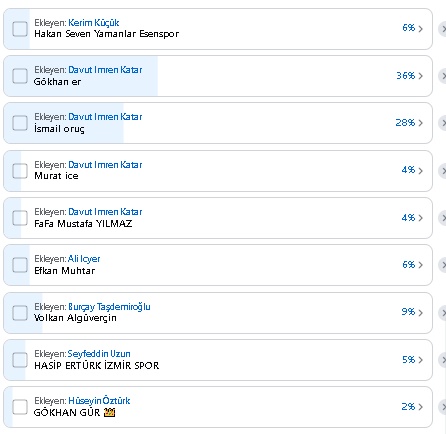The image size is (446, 434).
Task: Open the Hüseyin Öztürk profile link
Action: [99, 401]
